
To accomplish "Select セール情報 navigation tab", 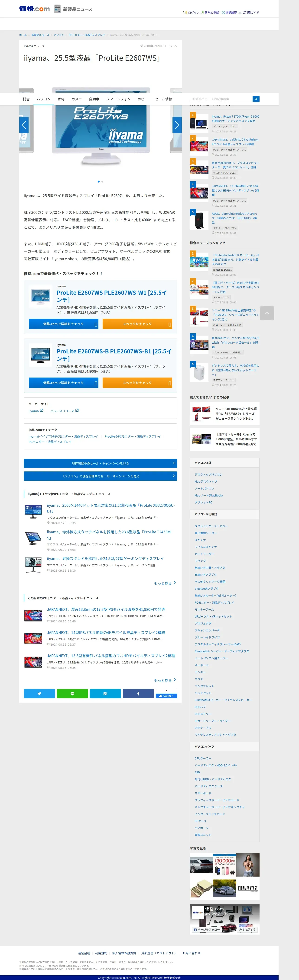I will (x=163, y=99).
